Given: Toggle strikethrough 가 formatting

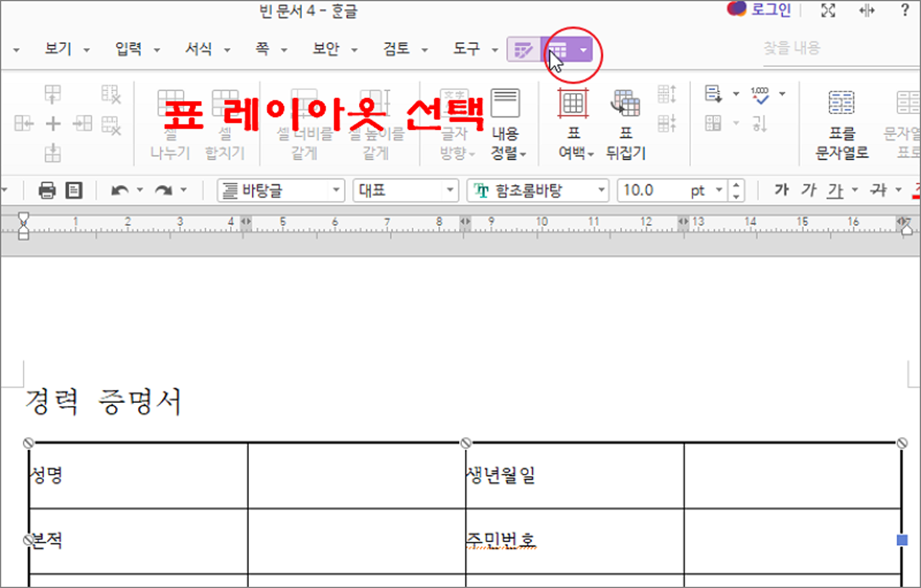Looking at the screenshot, I should [x=878, y=191].
